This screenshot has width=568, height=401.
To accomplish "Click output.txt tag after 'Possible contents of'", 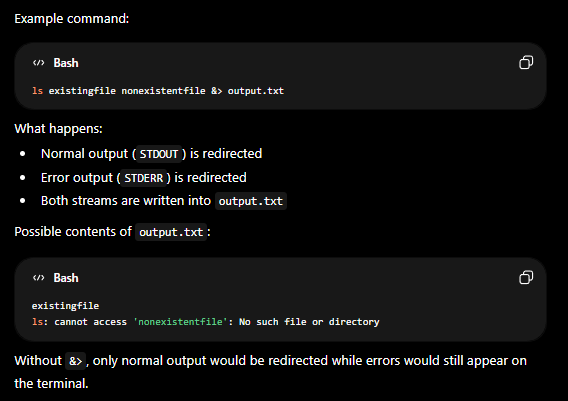I will [x=171, y=232].
